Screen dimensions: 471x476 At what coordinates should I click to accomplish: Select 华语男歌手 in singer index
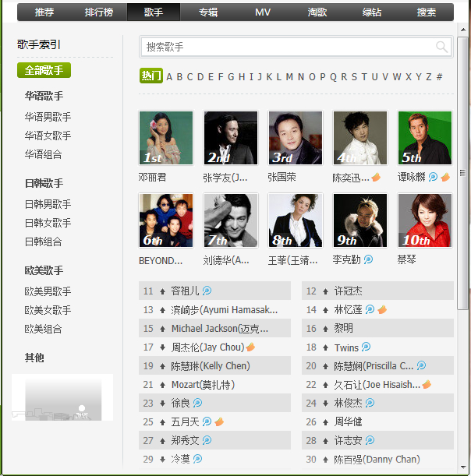point(48,117)
